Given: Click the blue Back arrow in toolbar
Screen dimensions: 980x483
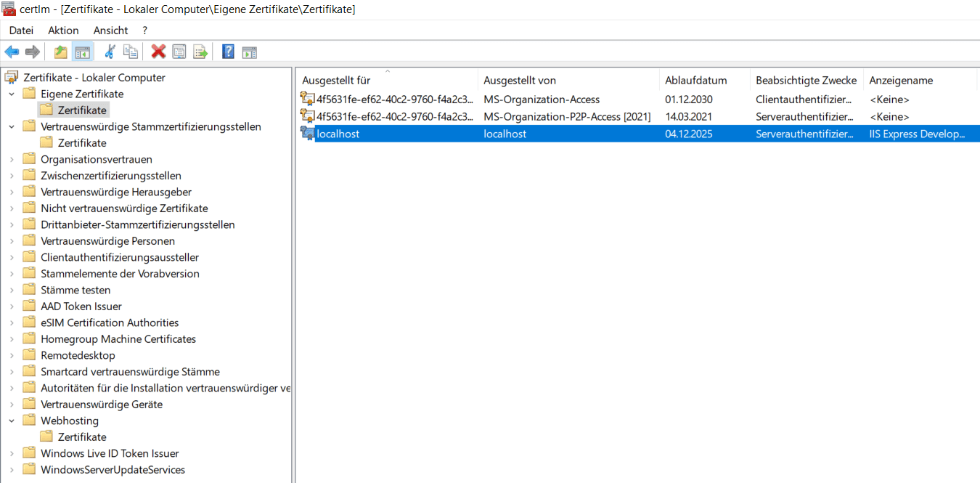Looking at the screenshot, I should 12,52.
